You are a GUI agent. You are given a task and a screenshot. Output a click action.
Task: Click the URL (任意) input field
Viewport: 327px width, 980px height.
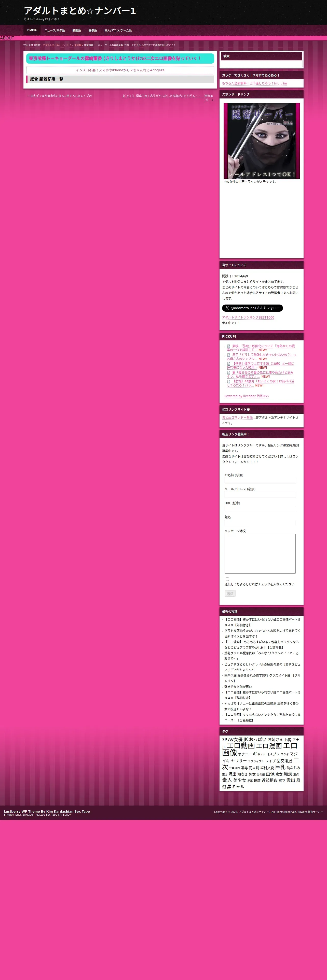click(x=260, y=509)
